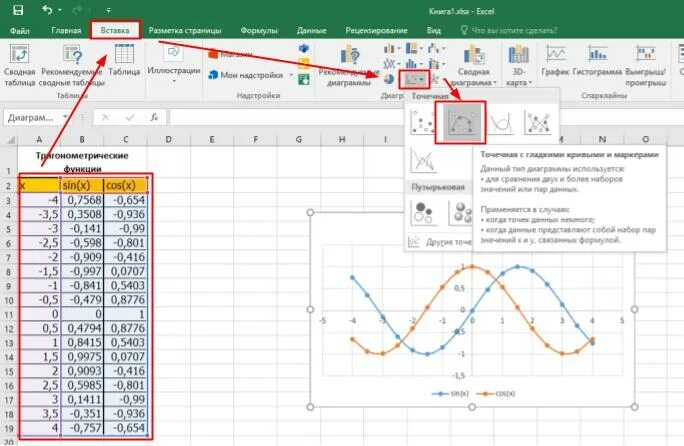
Task: Choose scatter with smooth lines and markers
Action: point(461,123)
